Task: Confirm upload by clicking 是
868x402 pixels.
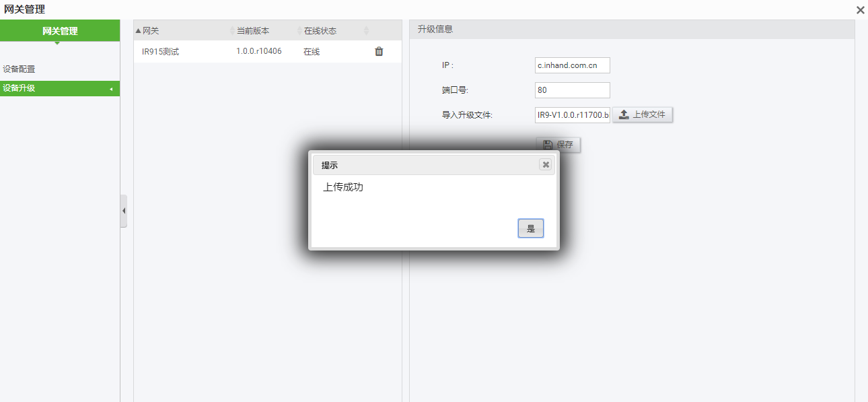Action: coord(530,228)
